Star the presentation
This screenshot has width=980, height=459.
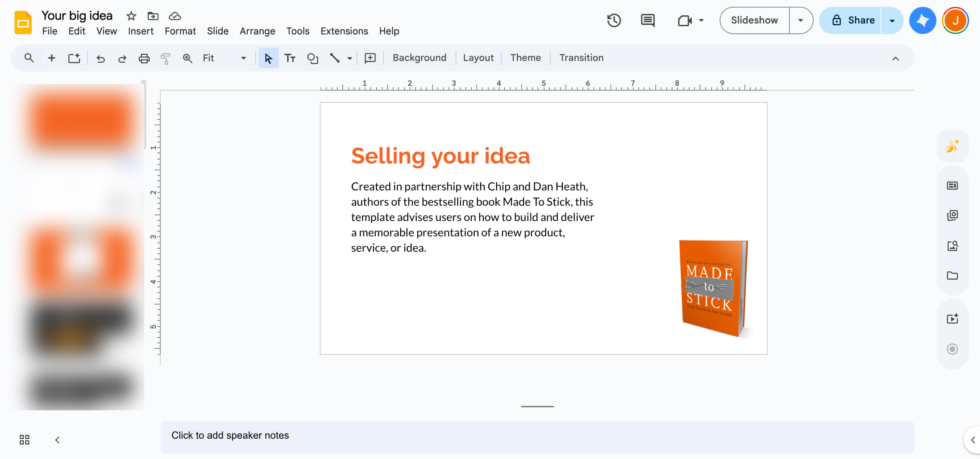[131, 16]
